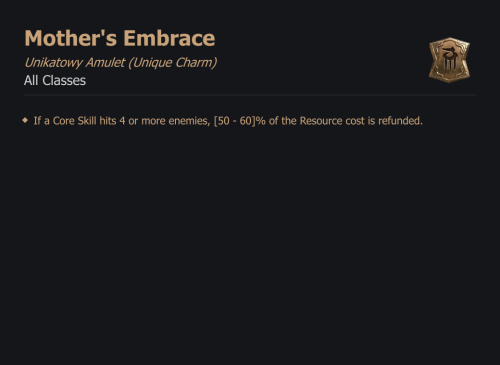Click the word "Embrace" in the title

[169, 38]
